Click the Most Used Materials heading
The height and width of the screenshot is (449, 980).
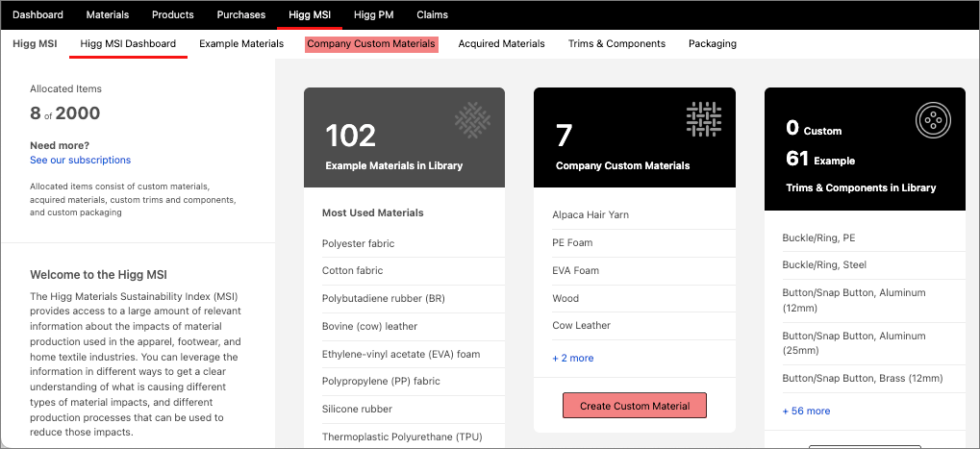[x=372, y=212]
